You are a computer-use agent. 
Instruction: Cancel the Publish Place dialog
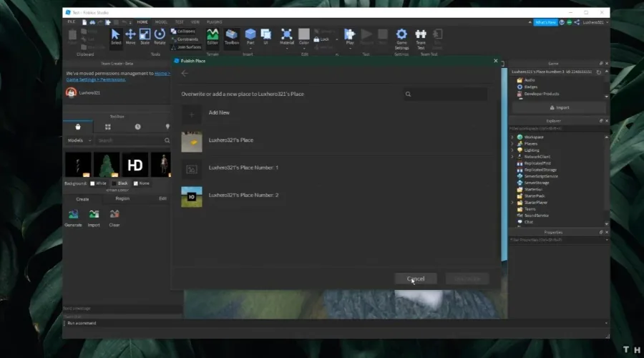tap(416, 279)
